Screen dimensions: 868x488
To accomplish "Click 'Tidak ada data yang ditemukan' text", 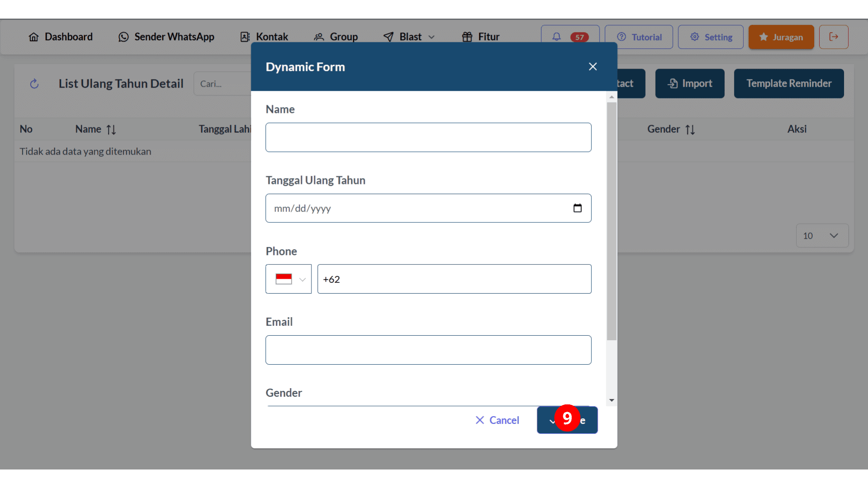I will [x=85, y=151].
